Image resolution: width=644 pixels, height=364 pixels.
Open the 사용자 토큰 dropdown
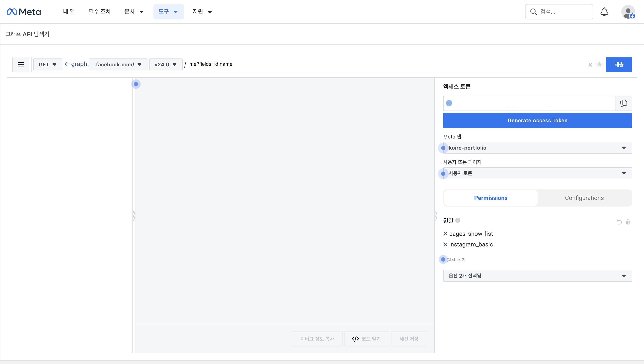coord(537,173)
